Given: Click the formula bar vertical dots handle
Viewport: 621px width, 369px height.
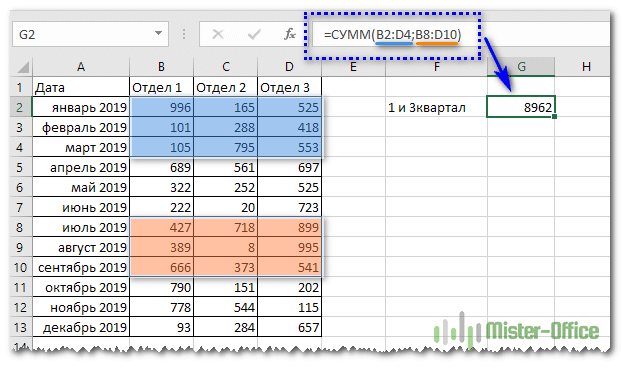Looking at the screenshot, I should 184,34.
